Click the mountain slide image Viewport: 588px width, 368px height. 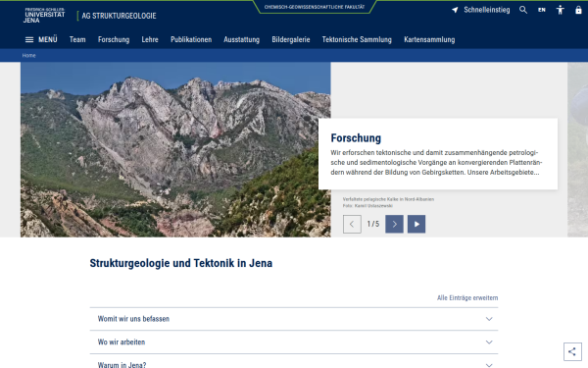pyautogui.click(x=175, y=149)
